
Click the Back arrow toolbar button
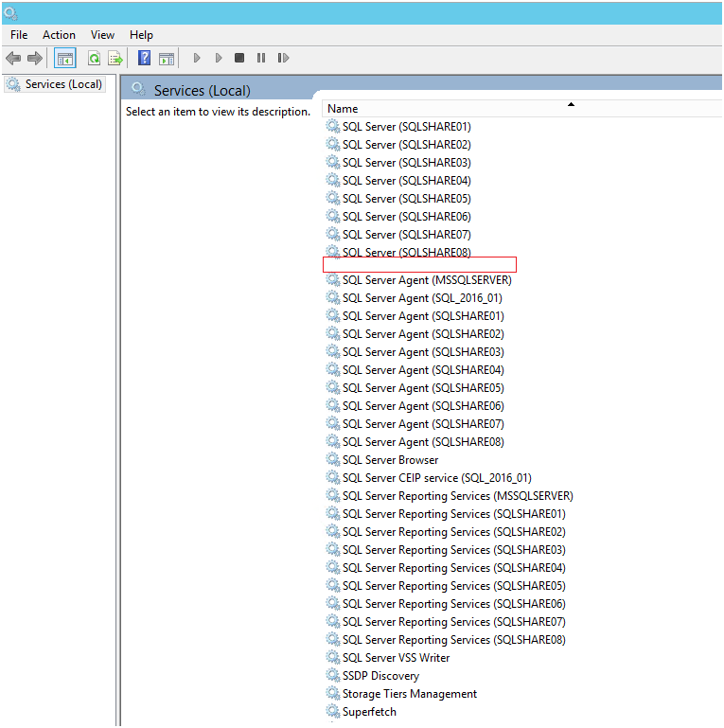pos(13,59)
